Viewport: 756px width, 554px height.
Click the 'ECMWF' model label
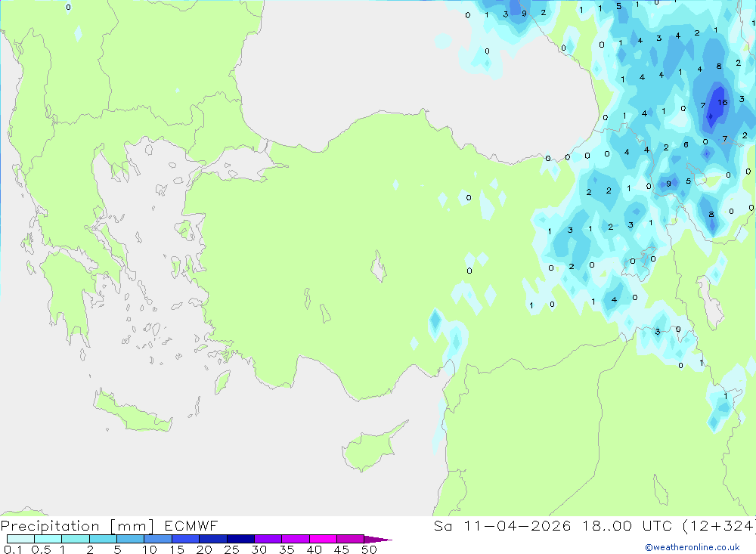point(191,525)
